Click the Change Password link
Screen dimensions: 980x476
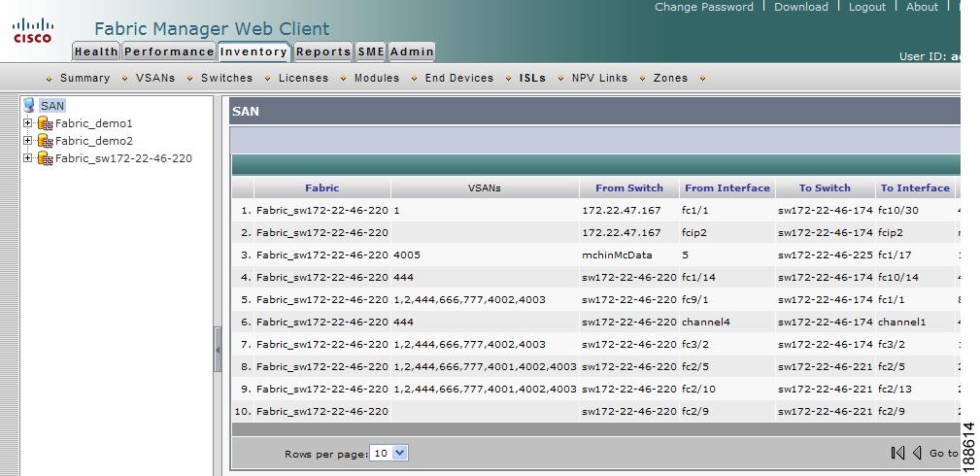click(x=704, y=7)
